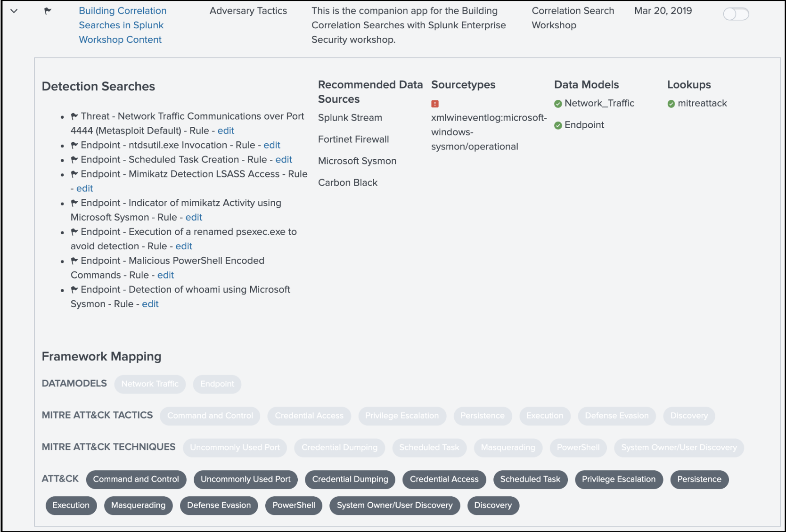Click green check icon beside Network_Traffic data model
This screenshot has height=532, width=786.
click(x=558, y=104)
